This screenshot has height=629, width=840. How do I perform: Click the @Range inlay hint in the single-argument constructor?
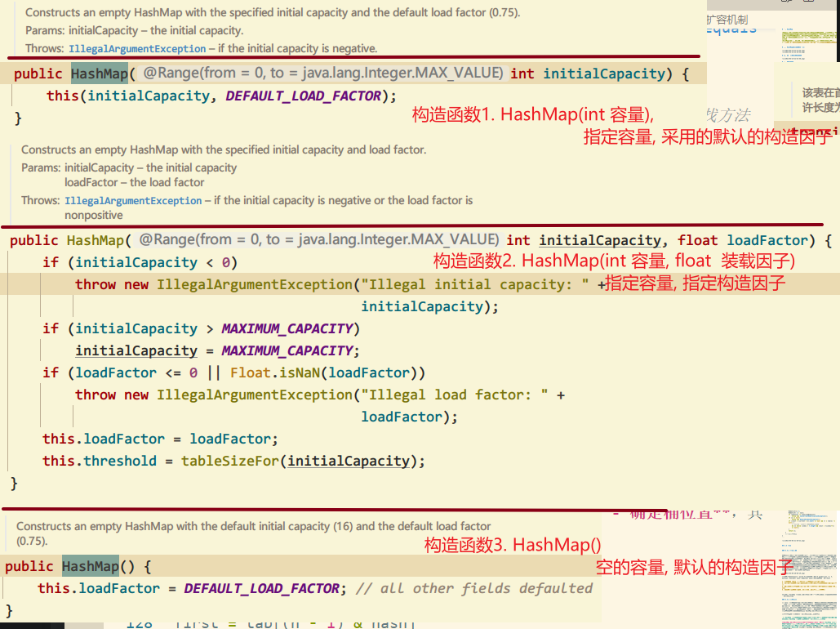[x=323, y=73]
